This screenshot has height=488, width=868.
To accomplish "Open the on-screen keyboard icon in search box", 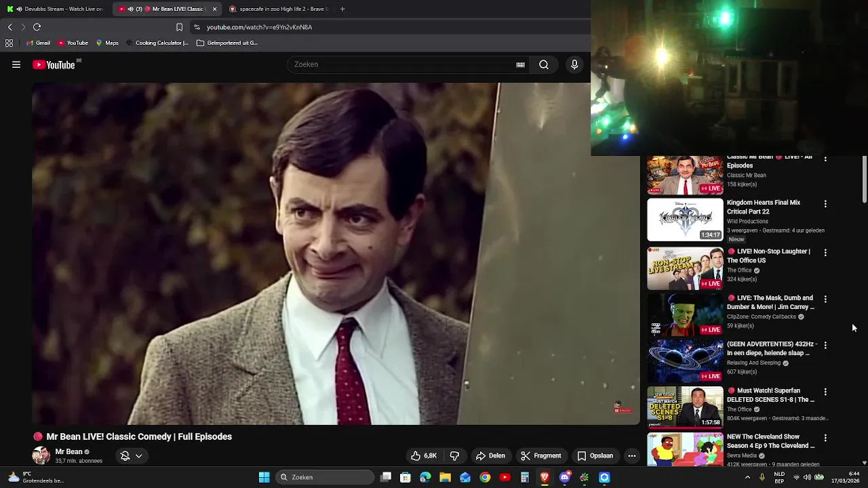I will tap(520, 65).
